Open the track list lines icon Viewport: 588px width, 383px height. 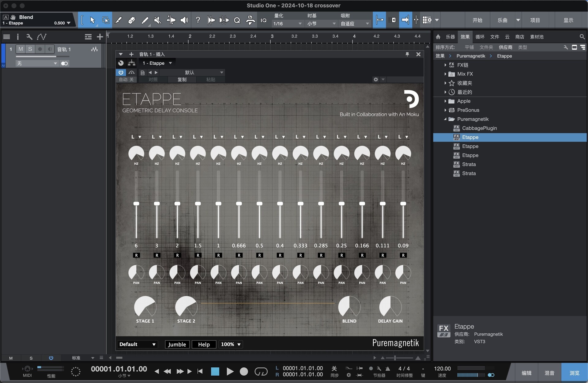click(6, 37)
